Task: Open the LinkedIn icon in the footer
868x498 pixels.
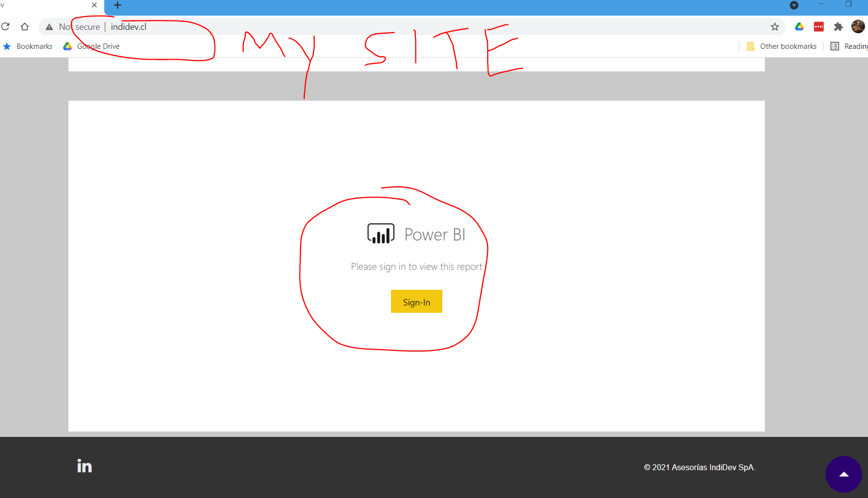Action: (x=85, y=466)
